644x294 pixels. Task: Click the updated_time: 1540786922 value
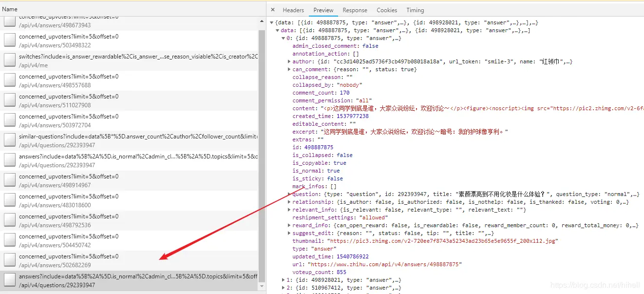click(353, 256)
